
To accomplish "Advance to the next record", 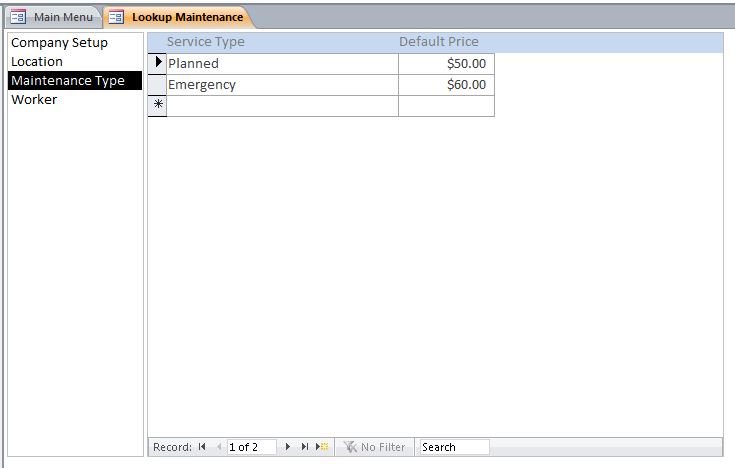I will pos(288,447).
